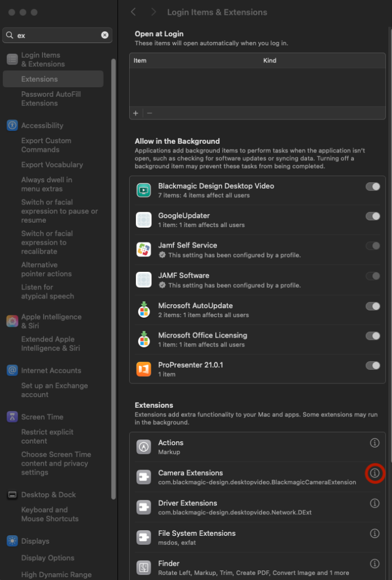Clear the search field text

pos(105,35)
